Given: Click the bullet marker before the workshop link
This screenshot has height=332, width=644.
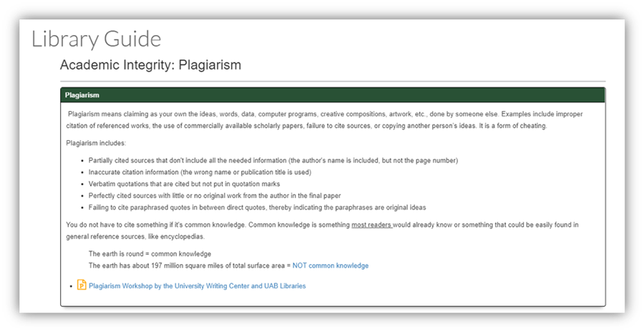Looking at the screenshot, I should pyautogui.click(x=72, y=286).
